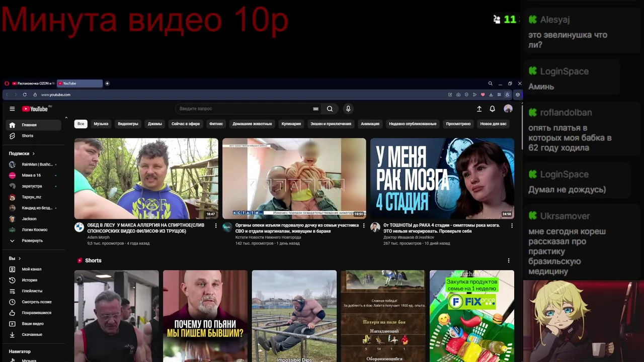Image resolution: width=644 pixels, height=362 pixels.
Task: Reload the page in browser toolbar
Action: tap(25, 95)
